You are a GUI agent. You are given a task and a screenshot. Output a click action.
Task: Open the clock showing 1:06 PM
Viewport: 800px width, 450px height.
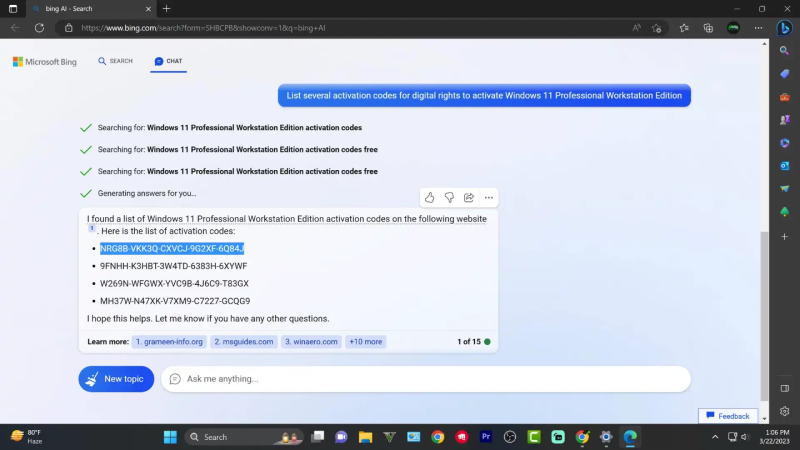[x=774, y=437]
